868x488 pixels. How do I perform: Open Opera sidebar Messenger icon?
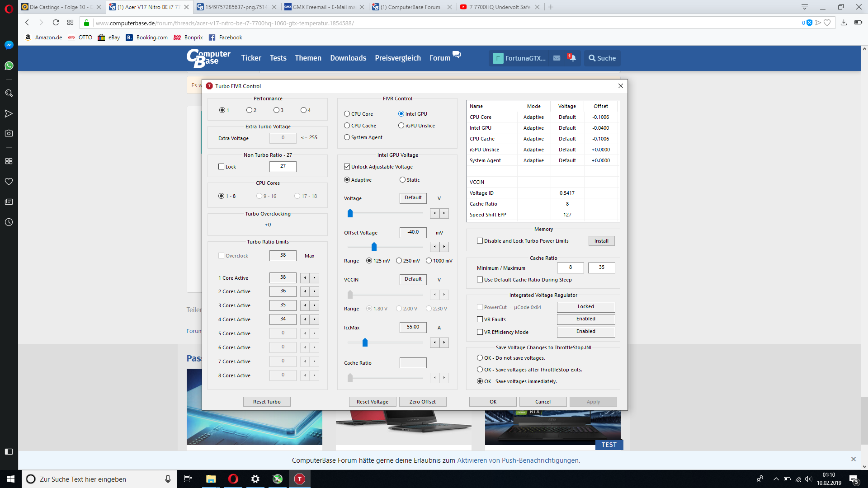click(9, 45)
